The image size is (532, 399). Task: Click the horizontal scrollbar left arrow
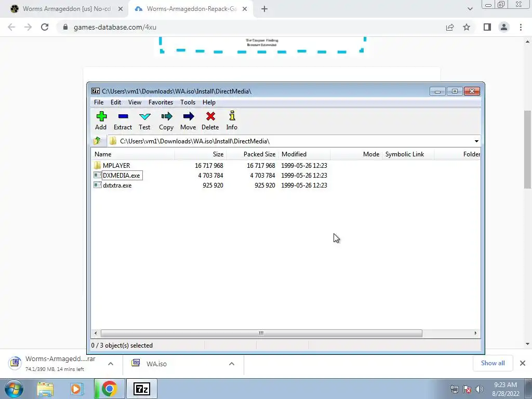[x=96, y=333]
